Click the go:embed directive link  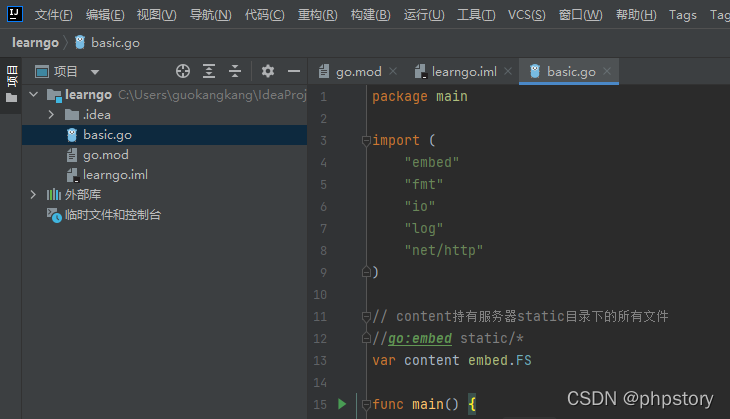pos(420,338)
